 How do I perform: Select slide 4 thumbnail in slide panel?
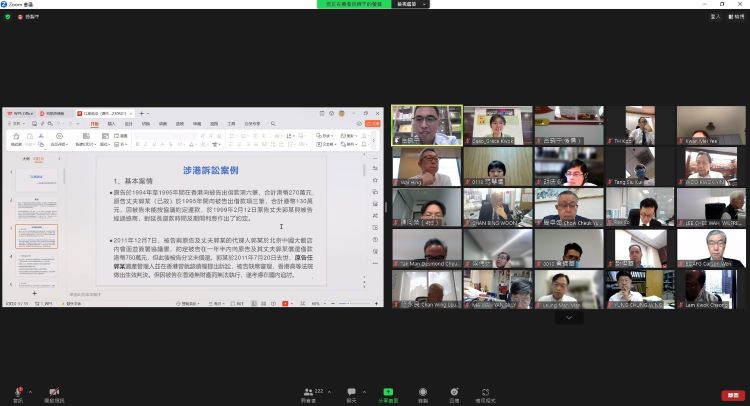tap(37, 265)
